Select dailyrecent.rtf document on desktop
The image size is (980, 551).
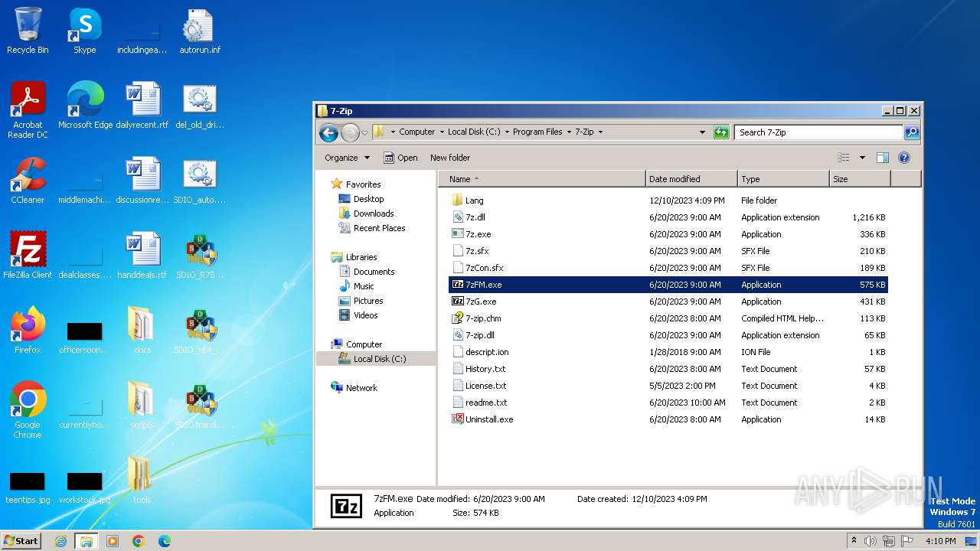pos(142,105)
